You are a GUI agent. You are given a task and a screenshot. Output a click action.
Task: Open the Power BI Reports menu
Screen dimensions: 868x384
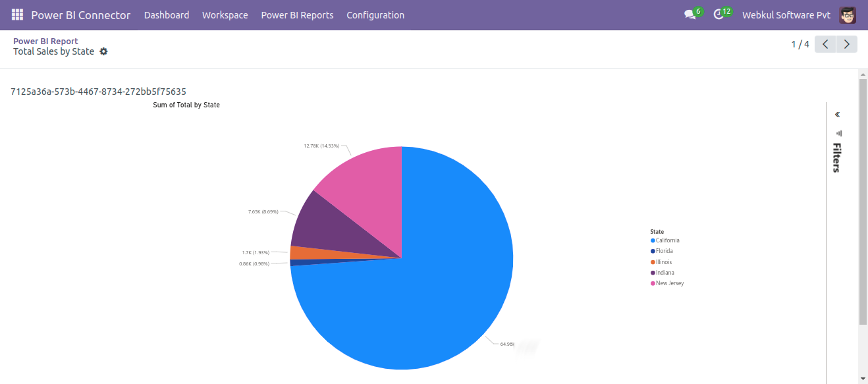click(x=297, y=14)
